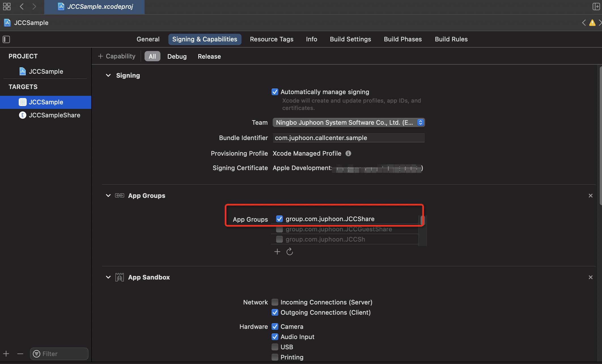Toggle Audio Input hardware access

pos(275,337)
